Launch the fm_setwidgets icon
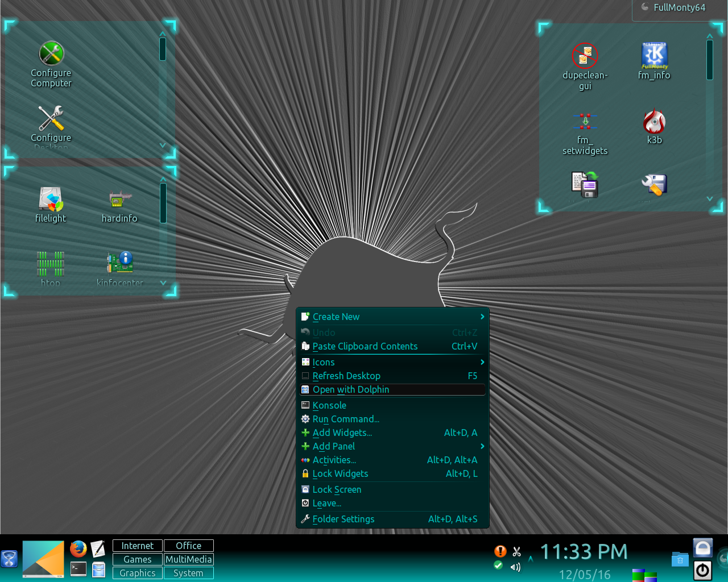Image resolution: width=728 pixels, height=582 pixels. [585, 133]
